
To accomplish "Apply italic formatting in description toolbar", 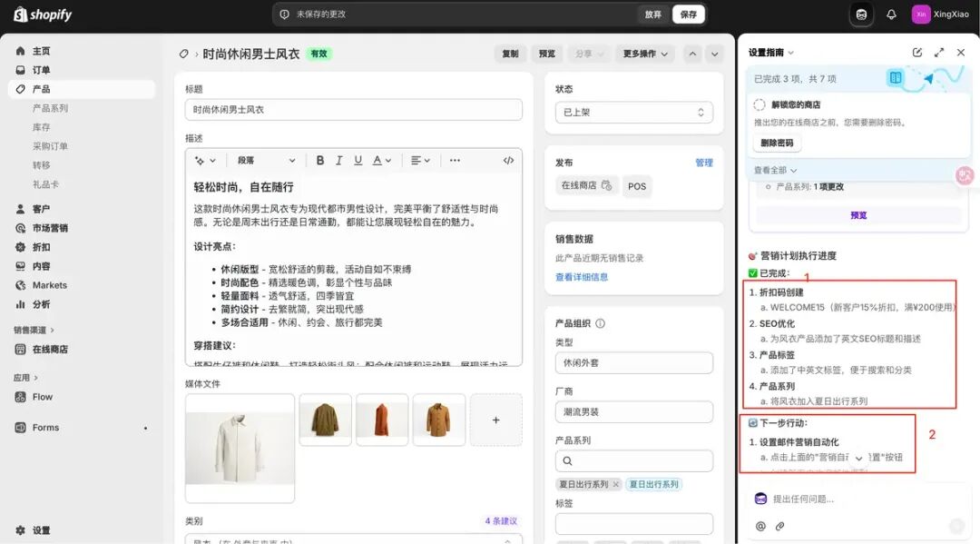I will coord(339,161).
